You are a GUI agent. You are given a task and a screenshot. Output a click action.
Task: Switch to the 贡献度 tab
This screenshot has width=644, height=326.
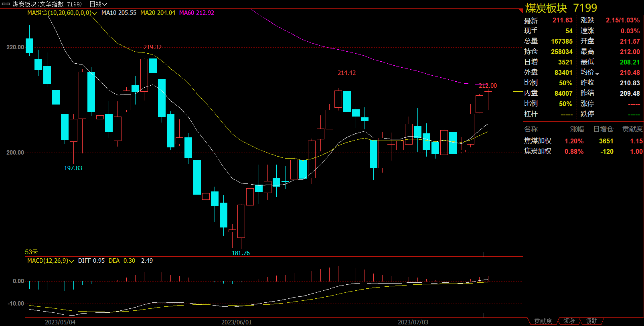click(x=543, y=321)
